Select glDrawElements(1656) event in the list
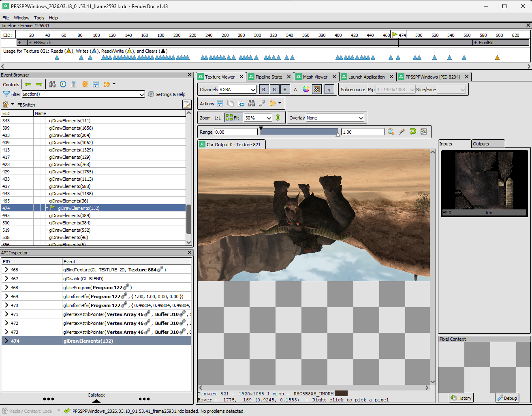 71,128
